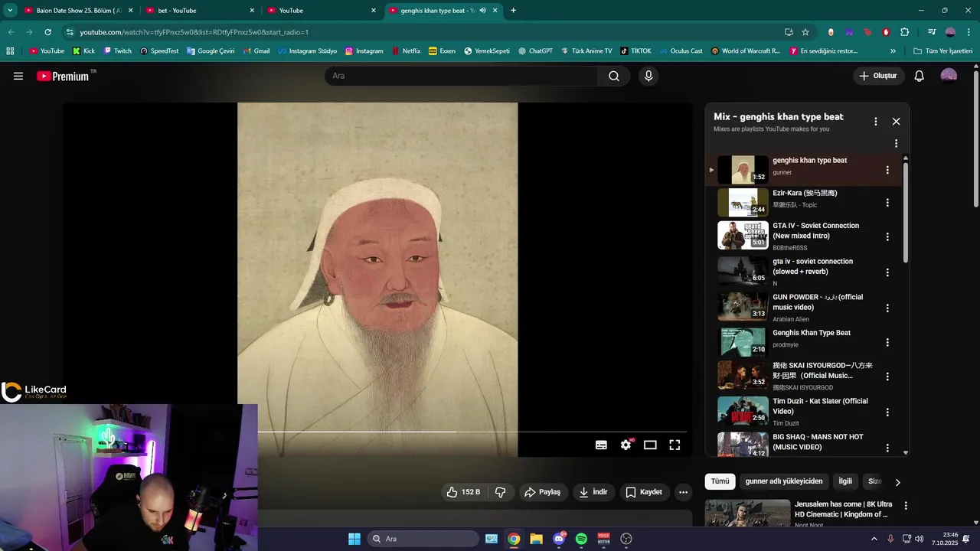Open the secondary mix options dots

(896, 143)
